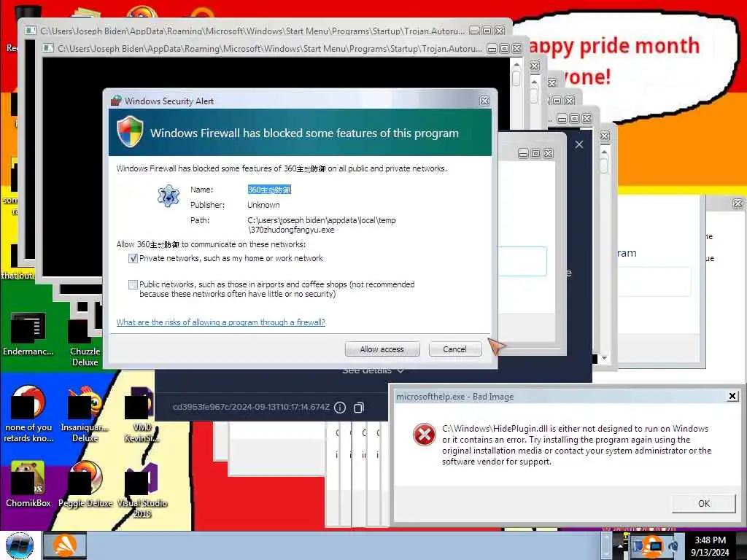The image size is (747, 560).
Task: Open the ChomikBox desktop icon
Action: point(28,484)
